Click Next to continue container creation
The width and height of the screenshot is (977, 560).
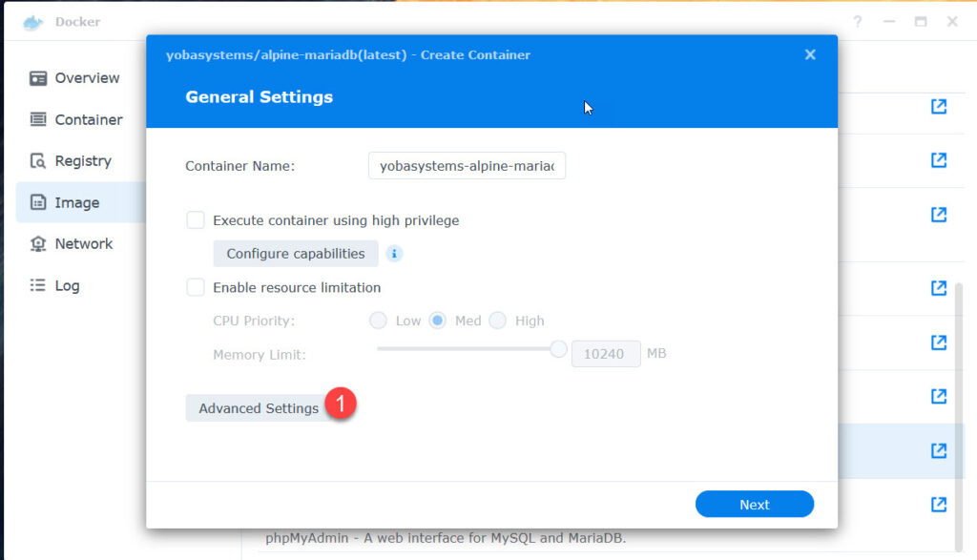pyautogui.click(x=755, y=504)
